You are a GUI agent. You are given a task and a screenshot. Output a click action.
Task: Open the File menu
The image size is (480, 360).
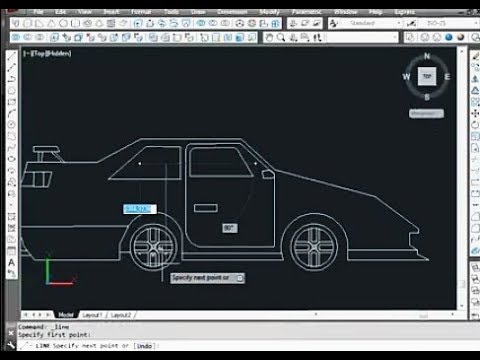click(x=38, y=12)
